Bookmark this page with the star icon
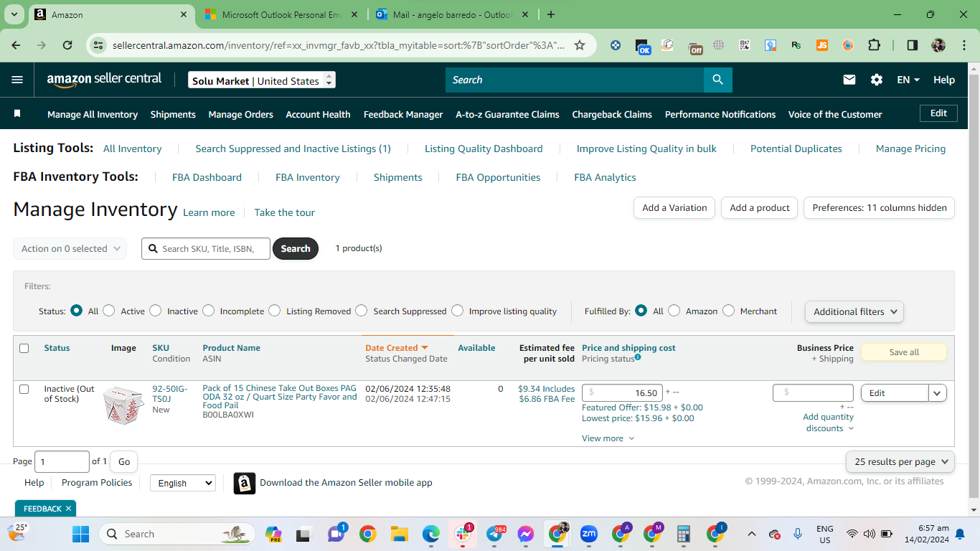Viewport: 980px width, 551px height. coord(580,45)
